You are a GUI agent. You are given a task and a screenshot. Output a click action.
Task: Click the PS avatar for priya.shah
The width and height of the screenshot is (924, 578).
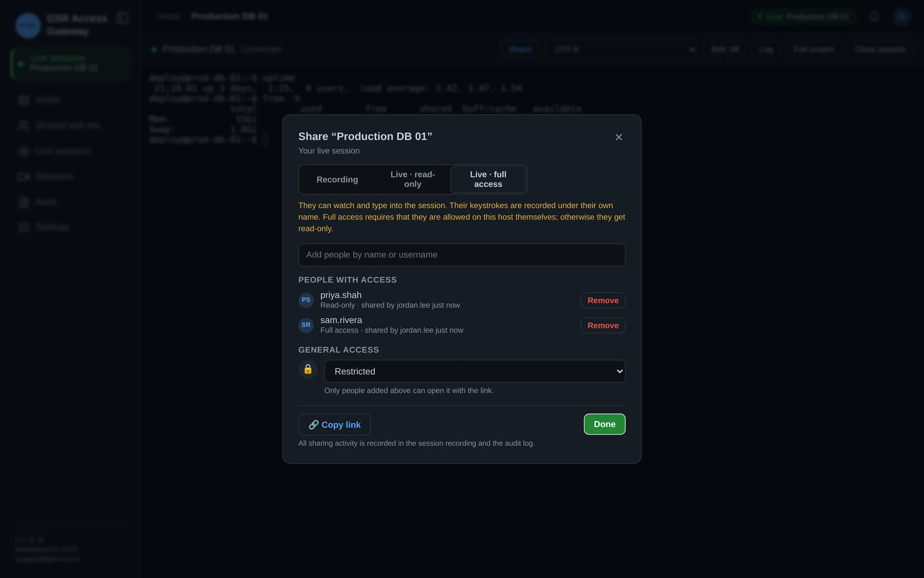(306, 300)
